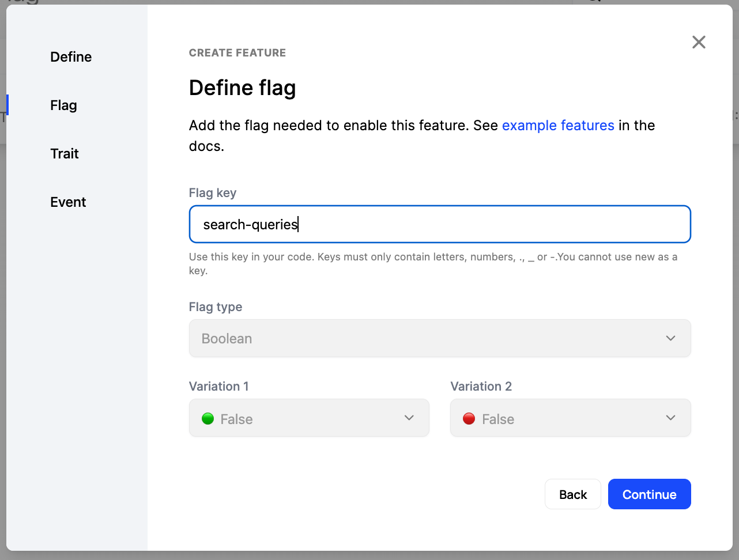Click inside the Flag key text field
This screenshot has width=739, height=560.
[x=440, y=224]
